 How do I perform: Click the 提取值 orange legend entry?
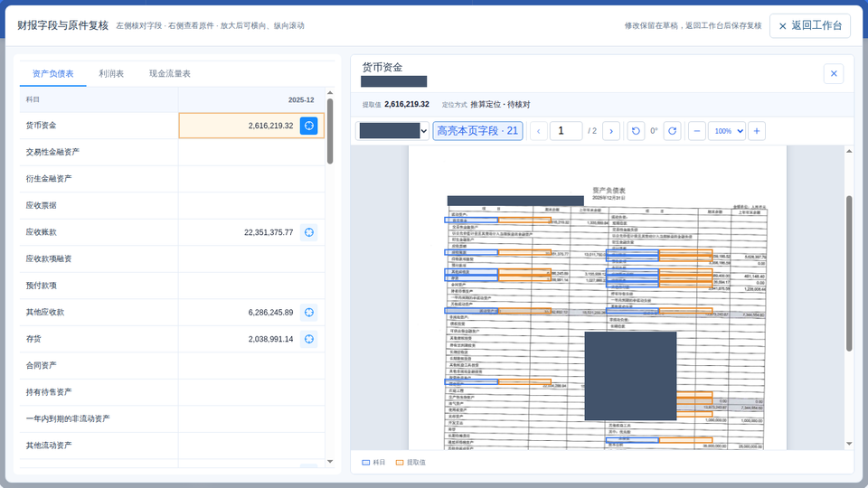tap(410, 463)
